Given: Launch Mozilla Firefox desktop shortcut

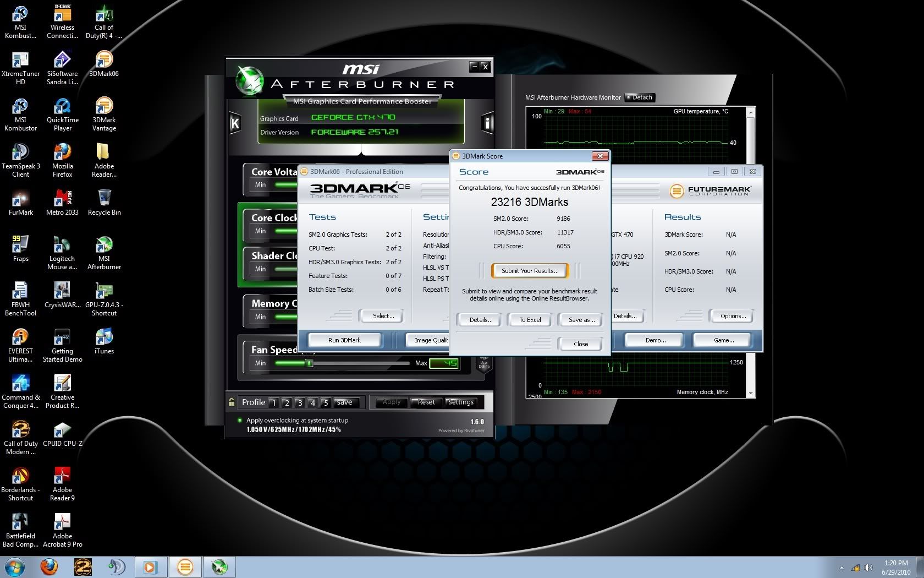Looking at the screenshot, I should tap(62, 161).
